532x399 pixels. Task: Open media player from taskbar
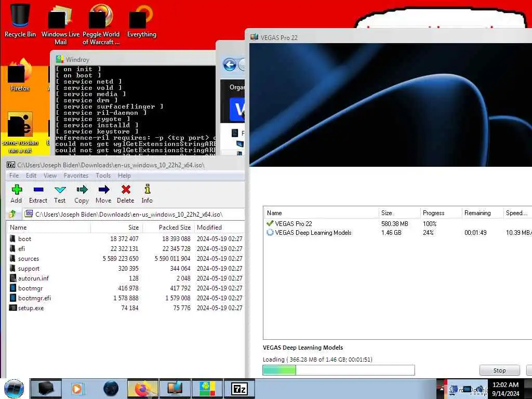77,389
